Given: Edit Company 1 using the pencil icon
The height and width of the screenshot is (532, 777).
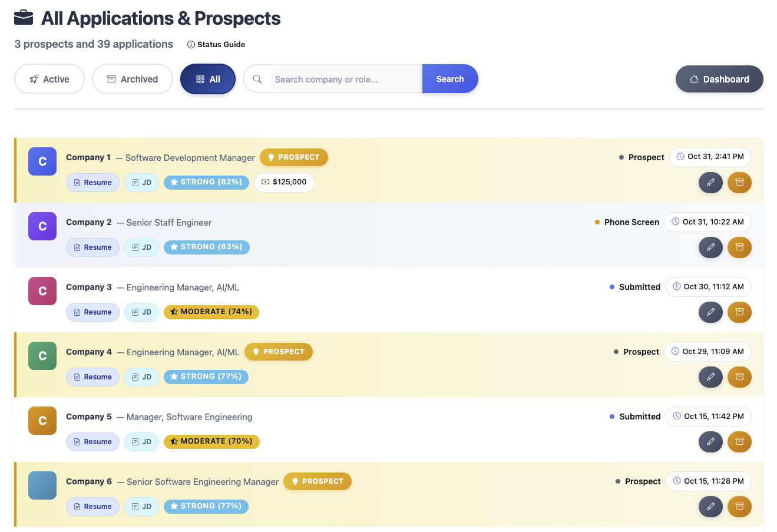Looking at the screenshot, I should pos(710,183).
